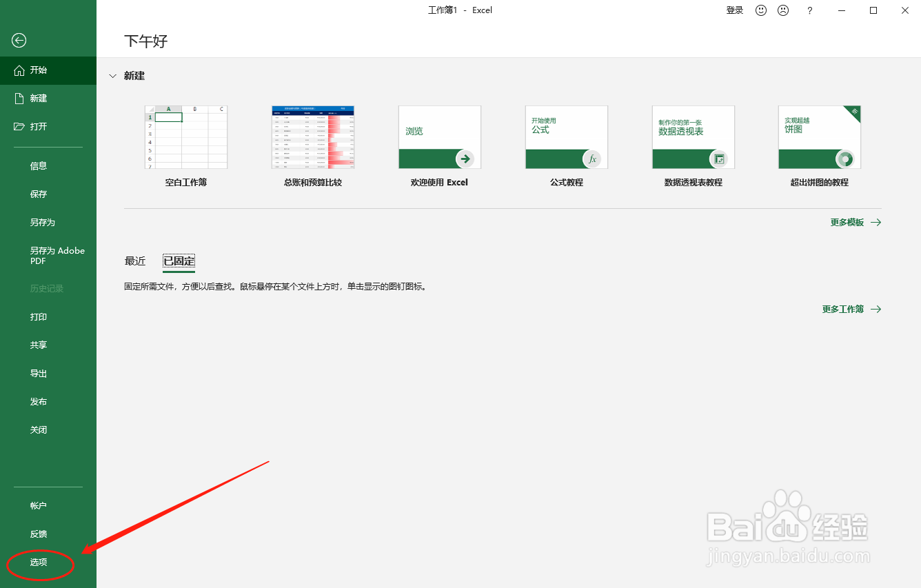Click the frowning face feedback icon
This screenshot has height=588, width=921.
click(783, 10)
